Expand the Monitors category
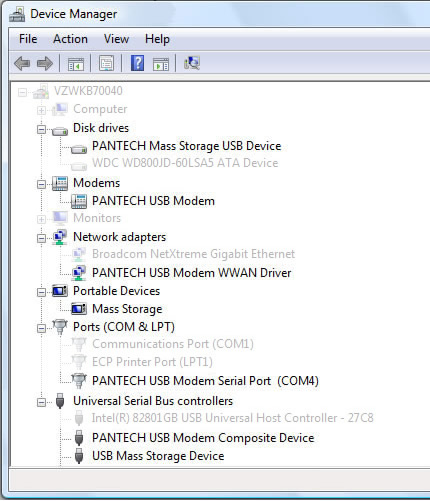 (41, 219)
